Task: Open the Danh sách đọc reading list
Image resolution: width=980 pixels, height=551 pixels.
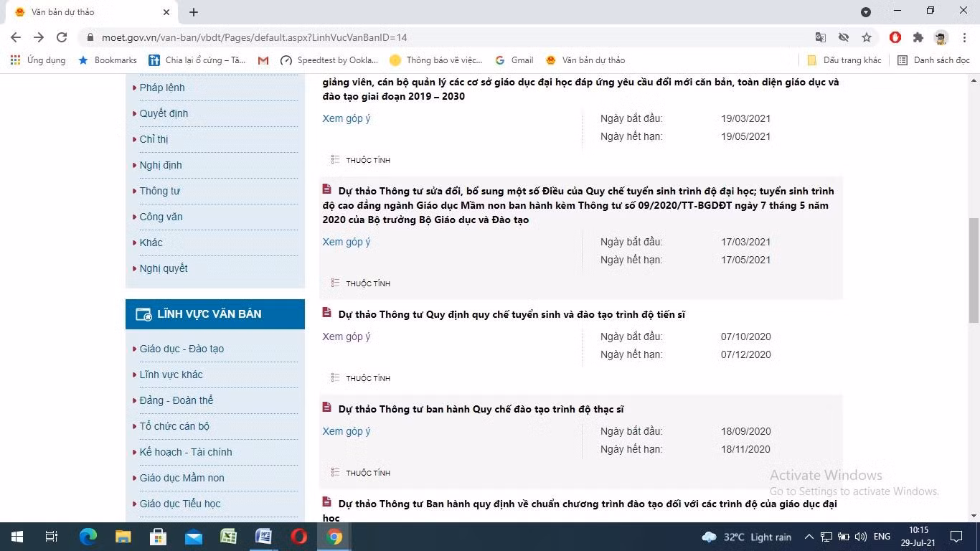Action: 934,60
